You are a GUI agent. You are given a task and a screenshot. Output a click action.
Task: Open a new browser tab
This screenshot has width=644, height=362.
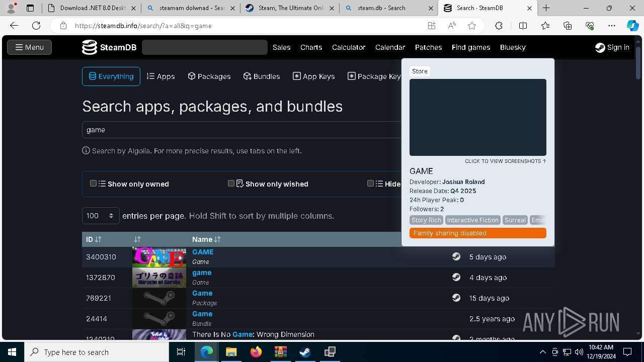pos(546,8)
